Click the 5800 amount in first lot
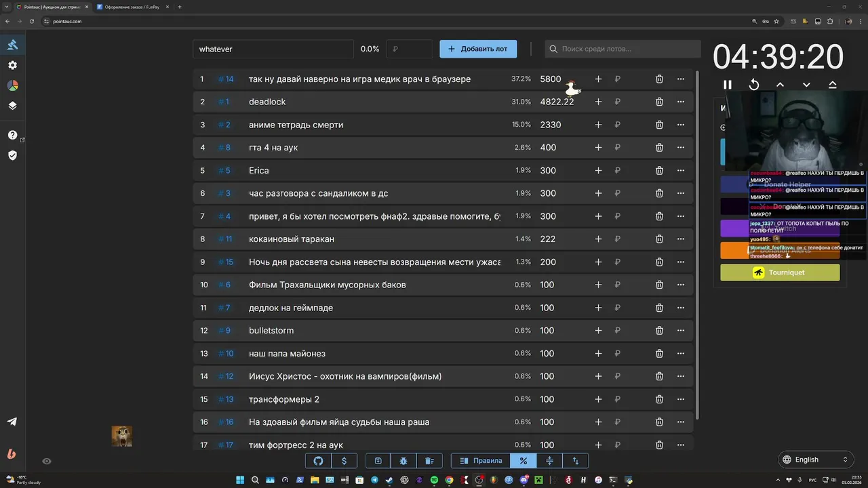The image size is (868, 488). pyautogui.click(x=551, y=79)
